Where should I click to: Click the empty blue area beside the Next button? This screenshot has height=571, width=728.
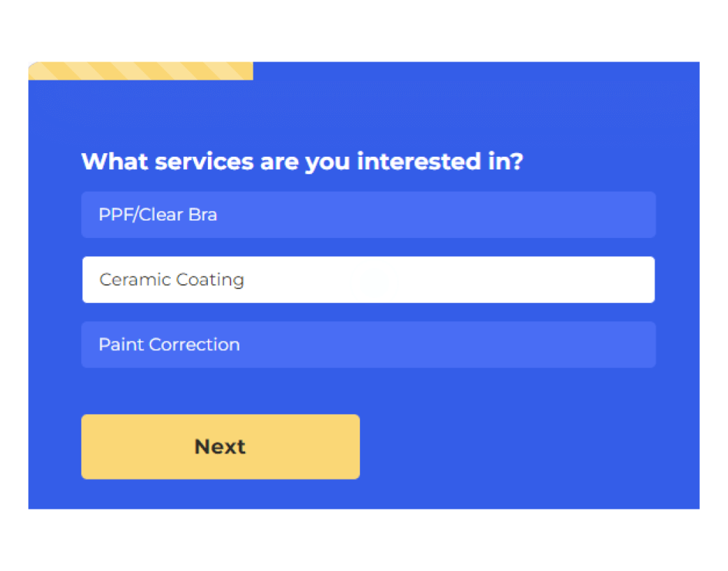click(525, 446)
